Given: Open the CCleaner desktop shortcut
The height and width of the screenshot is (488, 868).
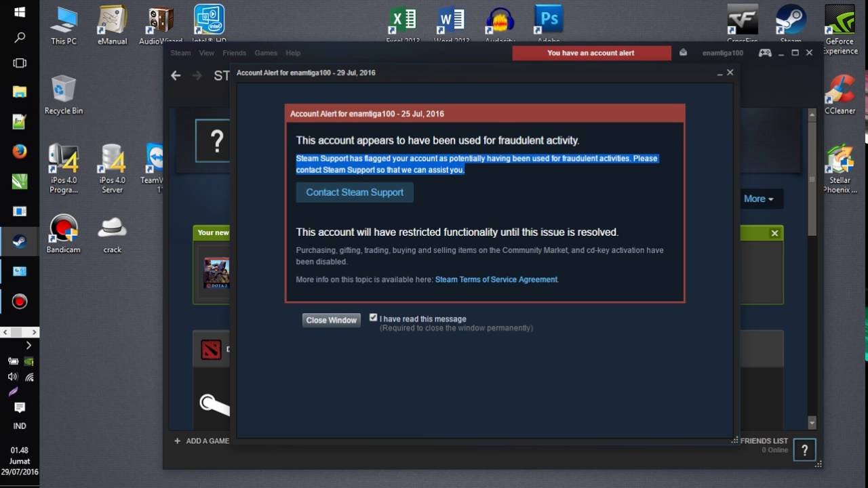Looking at the screenshot, I should [840, 94].
